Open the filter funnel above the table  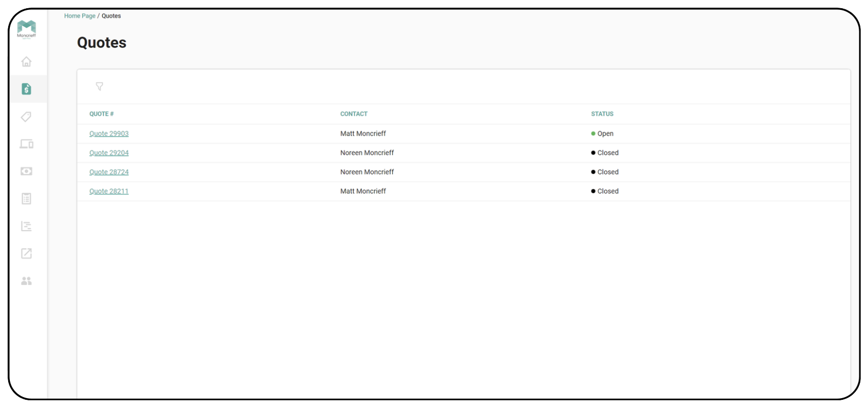point(99,86)
